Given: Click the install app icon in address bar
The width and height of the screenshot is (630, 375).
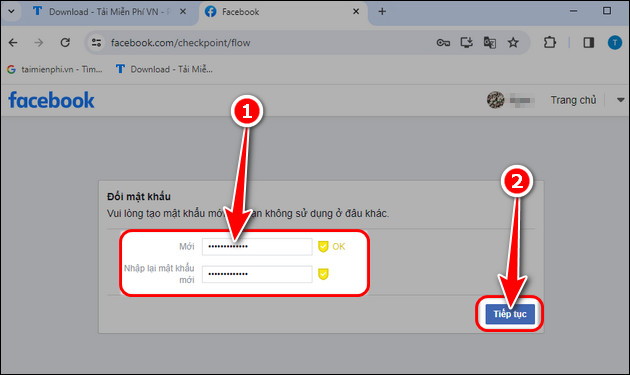Looking at the screenshot, I should (x=466, y=43).
